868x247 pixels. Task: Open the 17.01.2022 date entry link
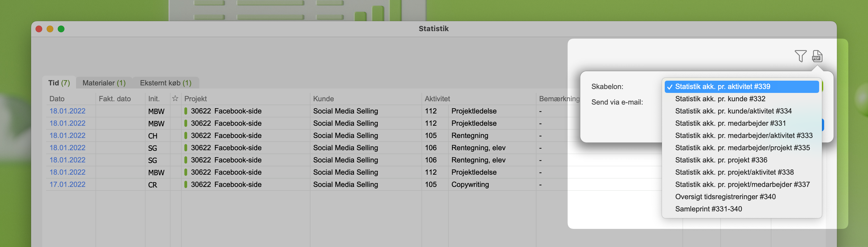point(67,185)
